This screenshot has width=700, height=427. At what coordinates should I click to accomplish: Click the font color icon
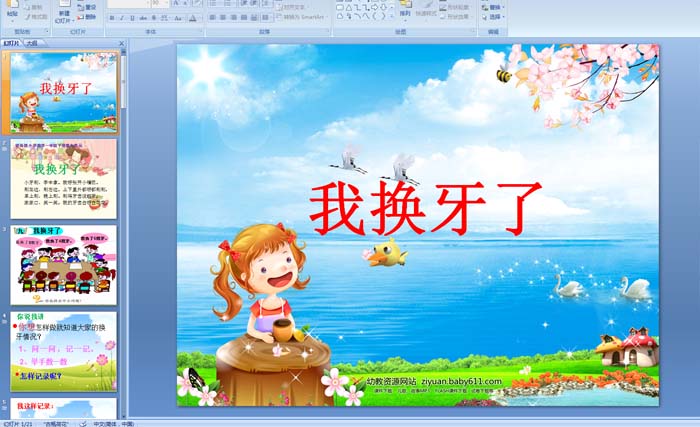190,18
